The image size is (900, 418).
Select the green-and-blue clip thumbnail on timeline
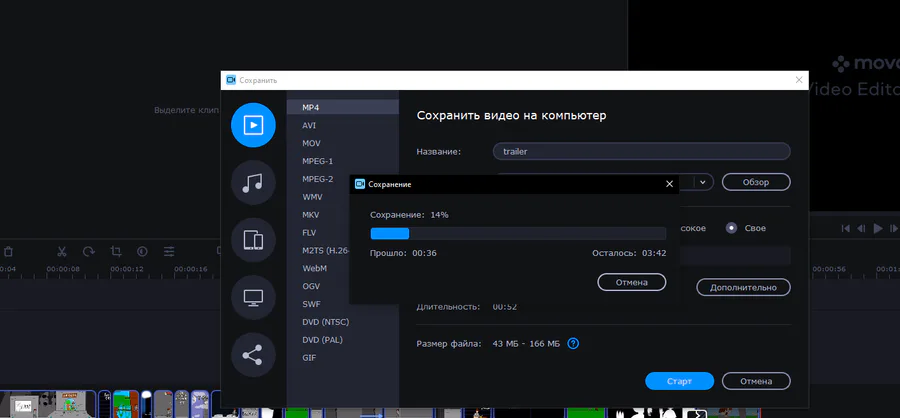125,404
